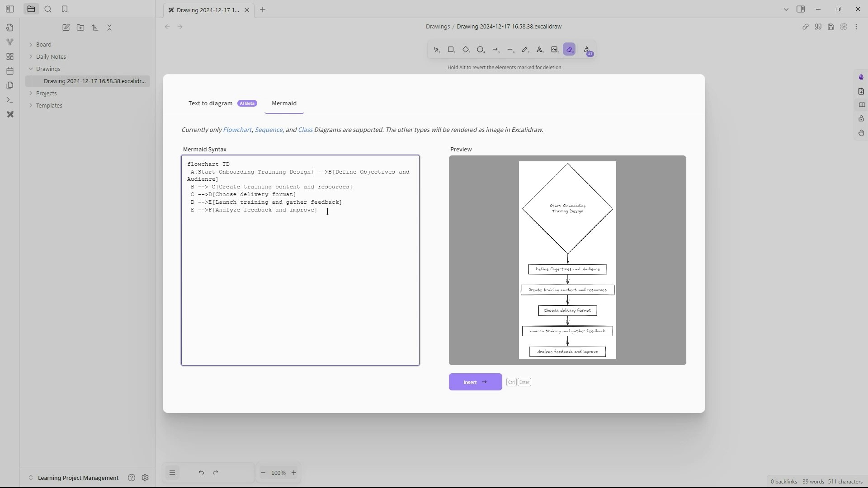Select the Text tool
The height and width of the screenshot is (488, 868).
540,50
